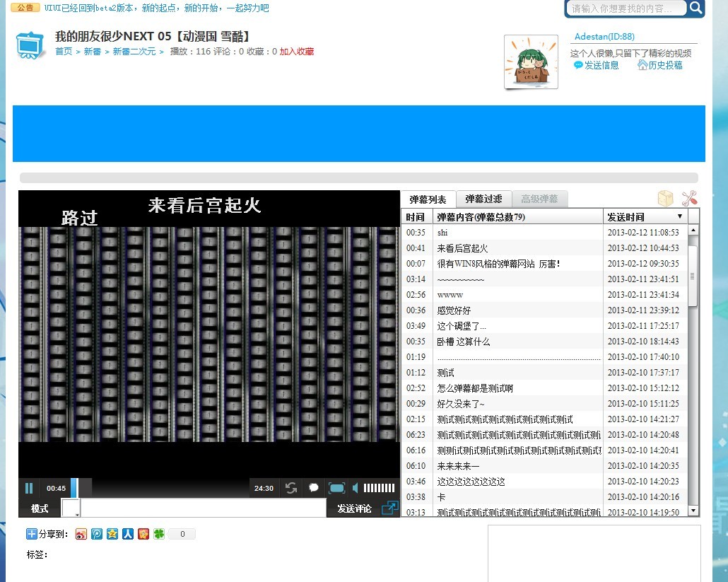This screenshot has height=582, width=728.
Task: Click the share count 0 badge
Action: tap(182, 534)
